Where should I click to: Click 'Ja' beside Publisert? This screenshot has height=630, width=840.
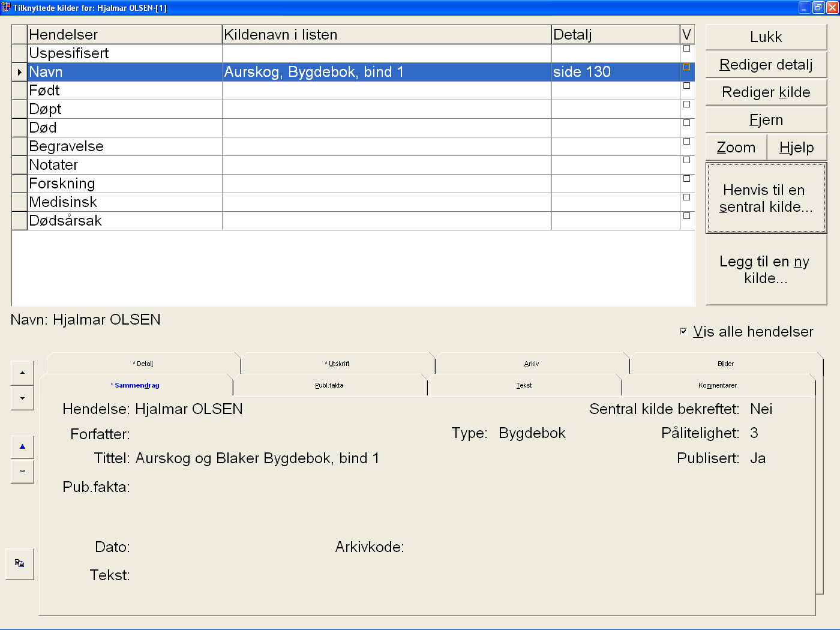pyautogui.click(x=758, y=458)
